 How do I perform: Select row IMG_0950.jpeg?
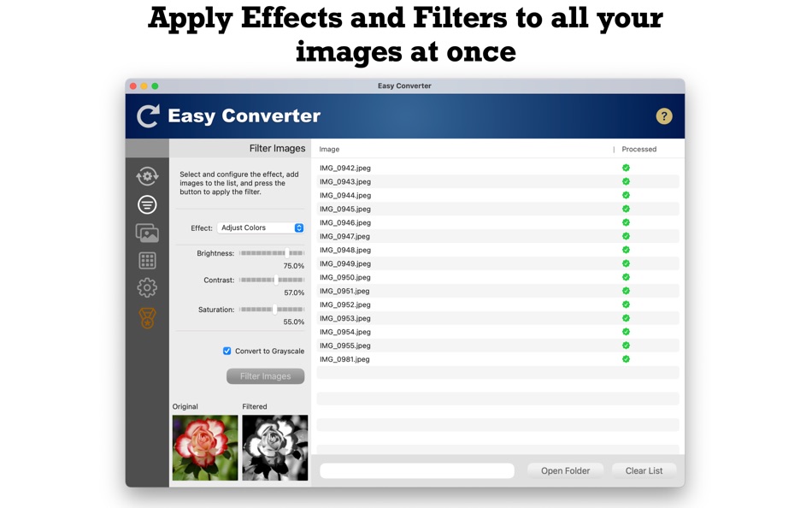pos(497,277)
